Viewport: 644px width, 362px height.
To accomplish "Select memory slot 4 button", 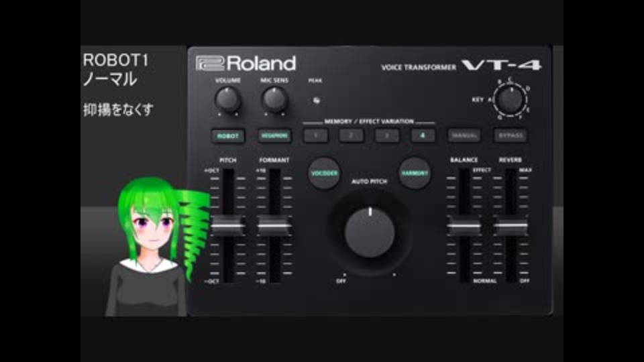I will pyautogui.click(x=423, y=135).
